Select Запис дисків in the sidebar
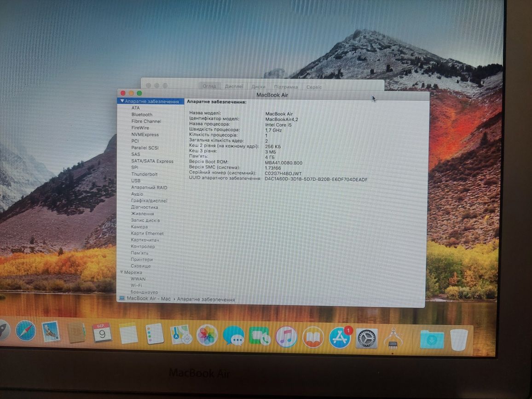The height and width of the screenshot is (399, 532). [x=145, y=220]
